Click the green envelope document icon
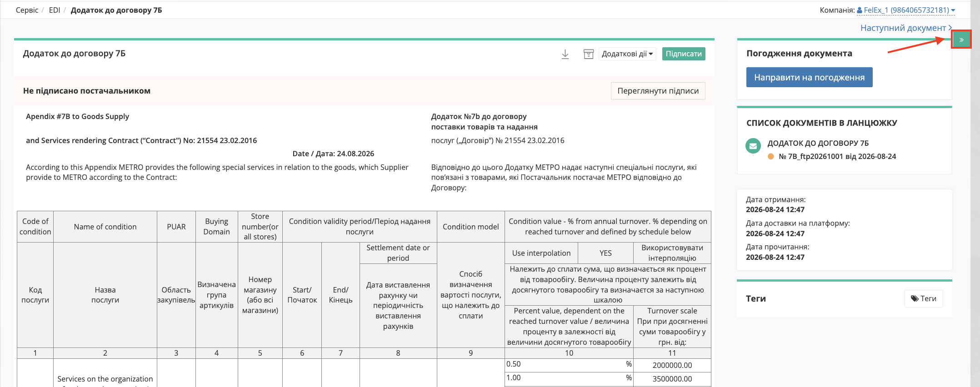 753,146
